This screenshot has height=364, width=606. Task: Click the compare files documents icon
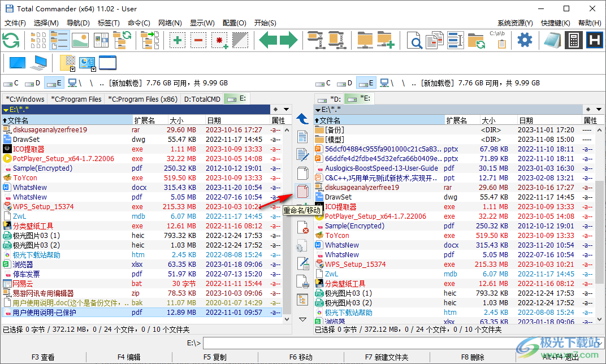click(x=435, y=40)
